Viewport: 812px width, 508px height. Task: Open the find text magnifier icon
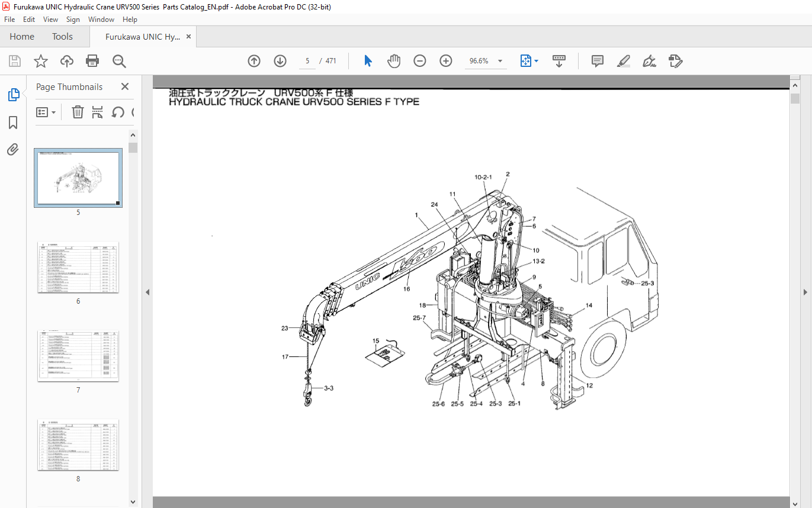coord(119,61)
